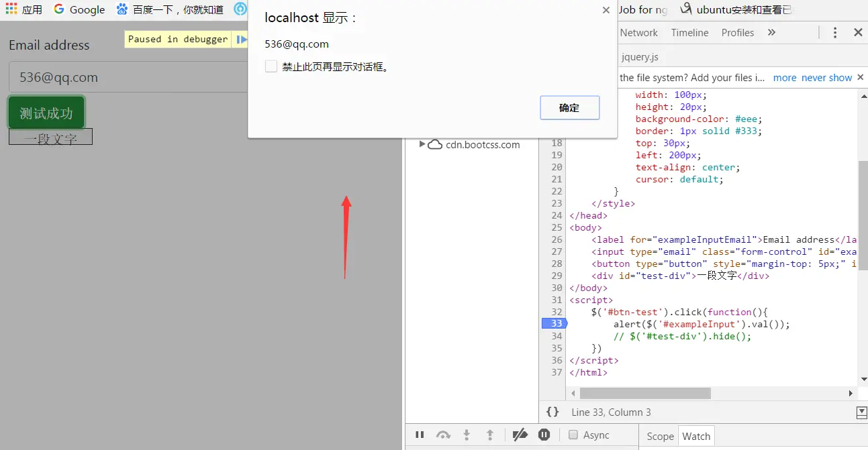
Task: Click the horizontal scrollbar thumb under code
Action: (x=645, y=393)
